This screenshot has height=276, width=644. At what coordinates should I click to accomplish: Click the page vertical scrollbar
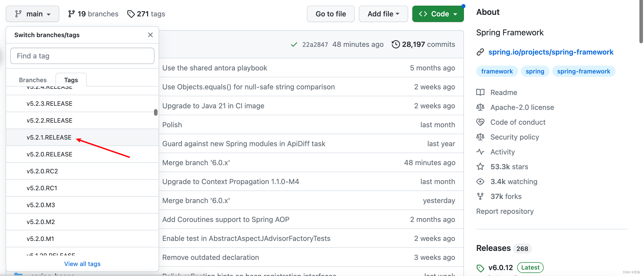[641, 22]
